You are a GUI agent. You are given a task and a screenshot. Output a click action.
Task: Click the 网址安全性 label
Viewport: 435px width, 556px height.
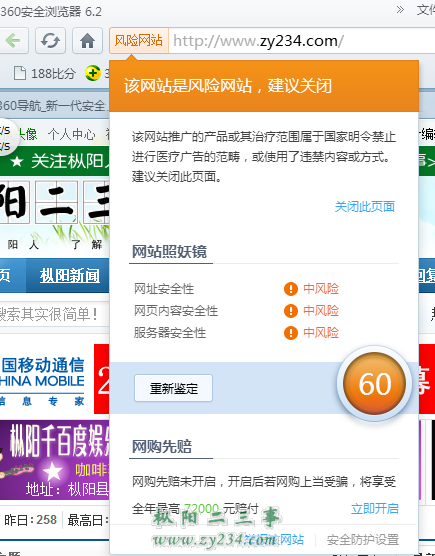click(164, 289)
